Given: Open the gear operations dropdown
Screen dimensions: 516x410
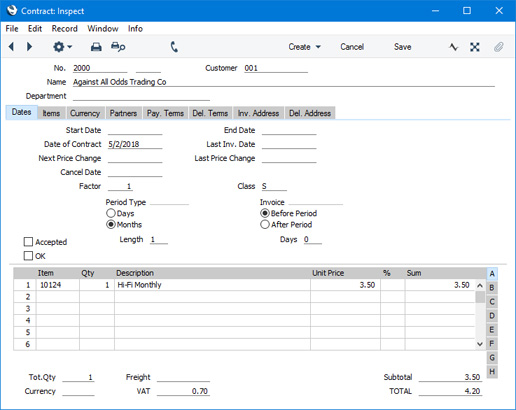Looking at the screenshot, I should (62, 47).
